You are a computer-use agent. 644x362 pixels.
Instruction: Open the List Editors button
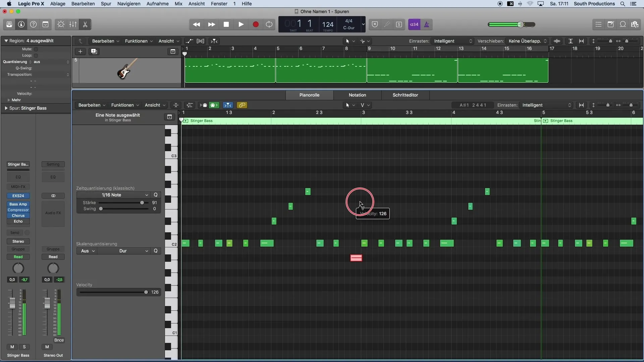598,24
